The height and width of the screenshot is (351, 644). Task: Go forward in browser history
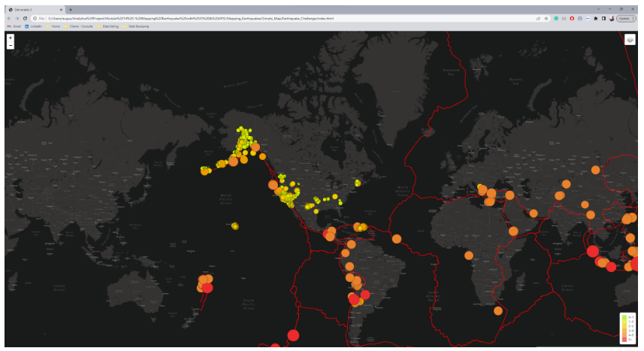click(x=17, y=19)
